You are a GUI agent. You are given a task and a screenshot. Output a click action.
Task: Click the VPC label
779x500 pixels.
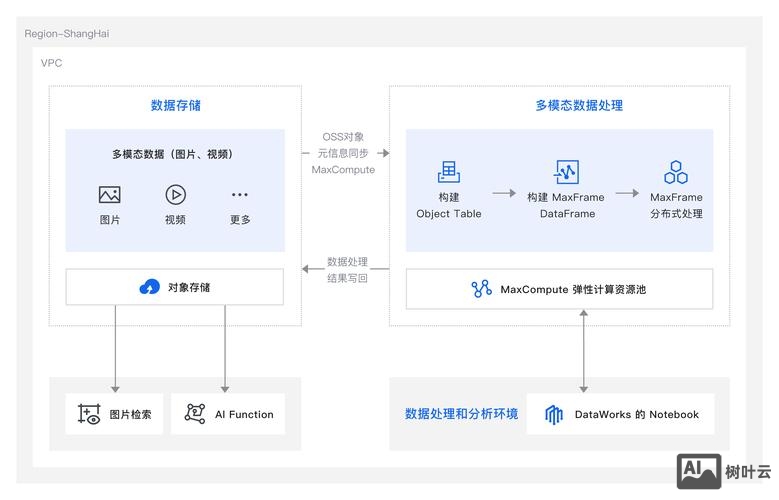pyautogui.click(x=52, y=63)
